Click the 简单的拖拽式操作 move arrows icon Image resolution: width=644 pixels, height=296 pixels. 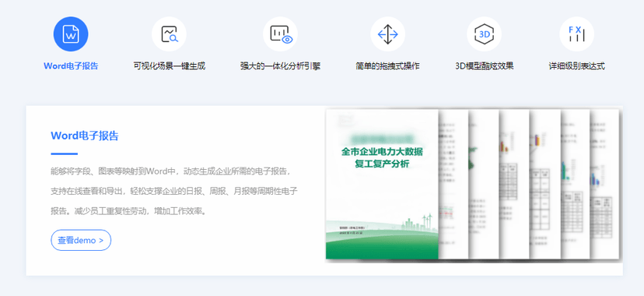tap(387, 34)
